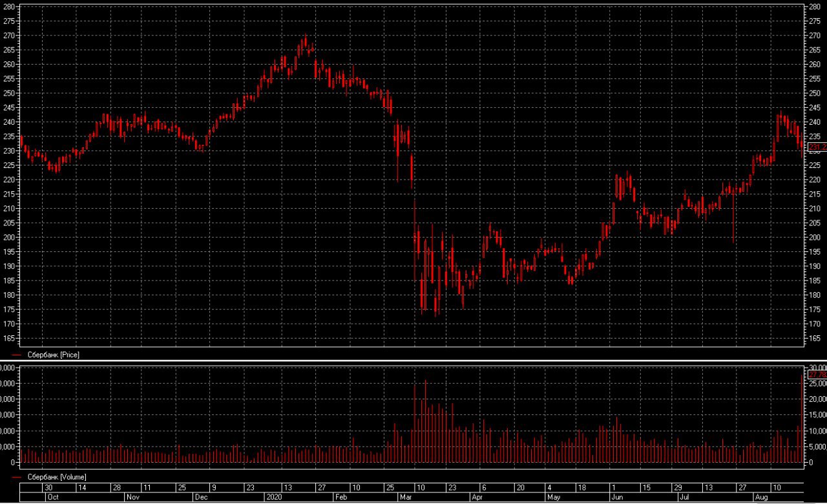This screenshot has width=827, height=504.
Task: Click the 2020 year label on time axis
Action: (x=275, y=498)
